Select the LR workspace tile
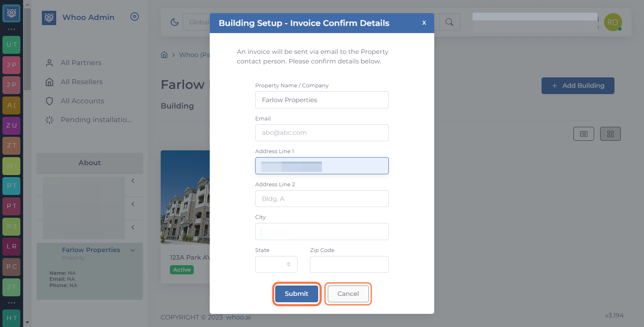 coord(12,246)
